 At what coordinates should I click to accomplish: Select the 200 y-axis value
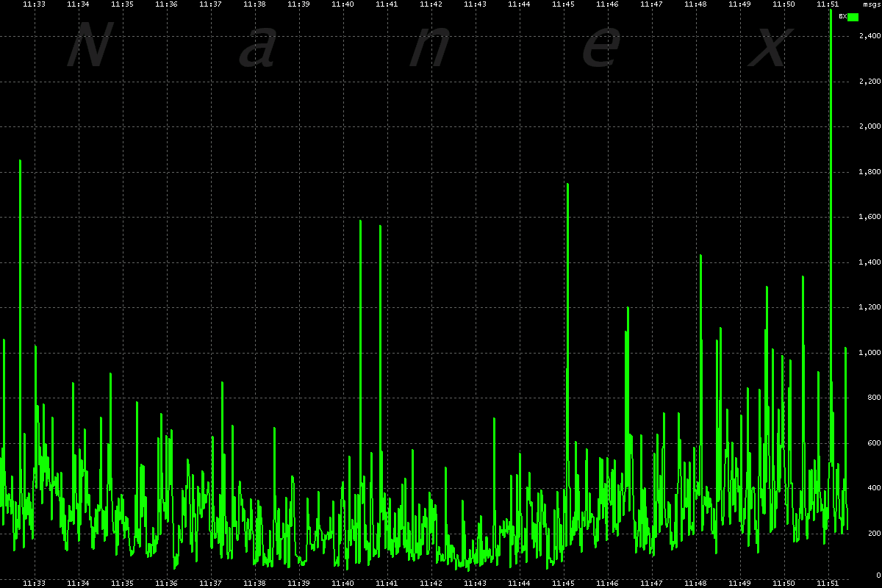873,534
